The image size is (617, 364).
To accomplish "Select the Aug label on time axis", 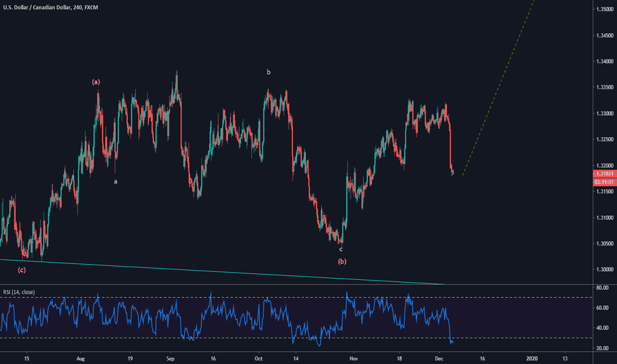I will [x=80, y=358].
